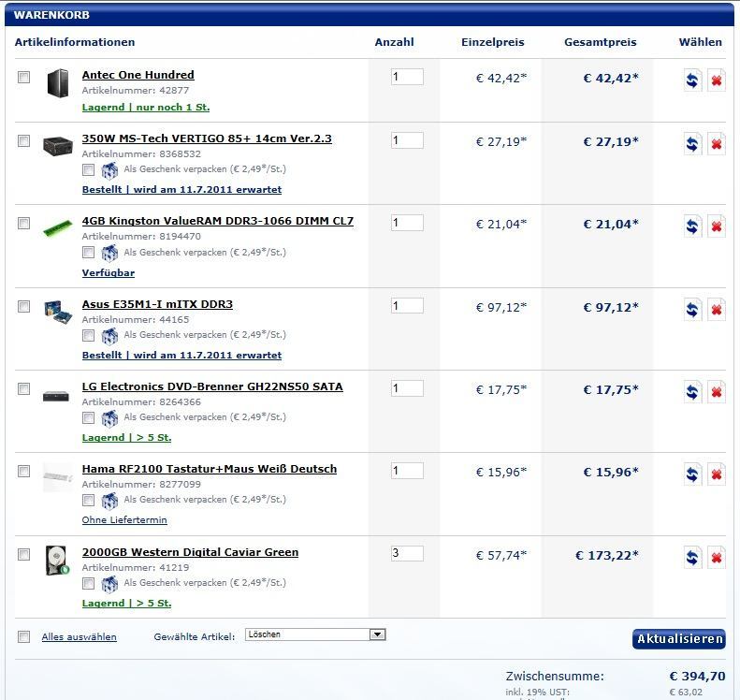Click the gift wrap icon under Kingston ValueRAM
Screen dimensions: 740x700
pos(109,253)
